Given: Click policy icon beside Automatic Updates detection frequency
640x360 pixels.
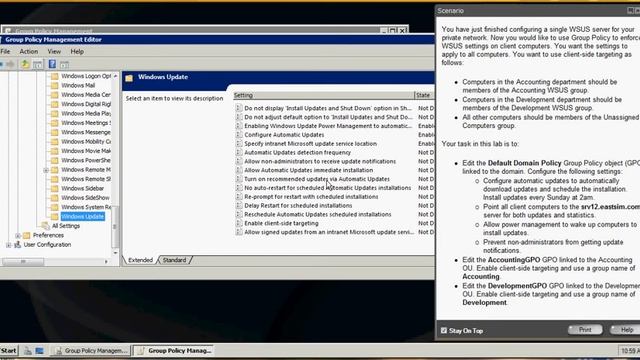Looking at the screenshot, I should pyautogui.click(x=238, y=153).
